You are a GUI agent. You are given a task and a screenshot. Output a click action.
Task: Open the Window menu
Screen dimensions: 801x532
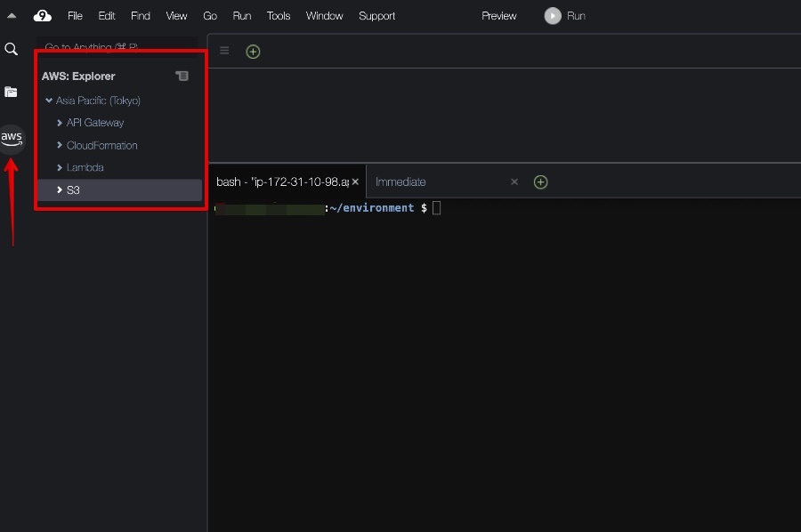(324, 16)
